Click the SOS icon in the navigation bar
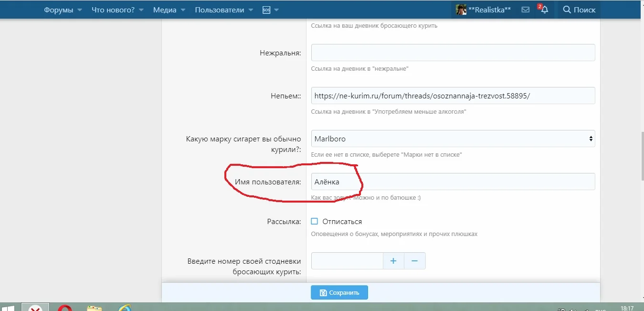The image size is (644, 311). [267, 9]
